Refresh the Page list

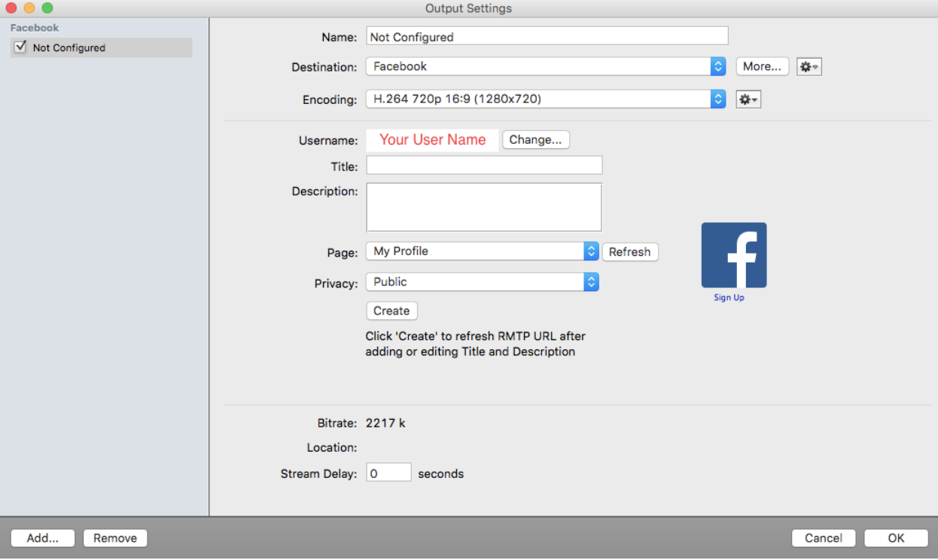630,252
